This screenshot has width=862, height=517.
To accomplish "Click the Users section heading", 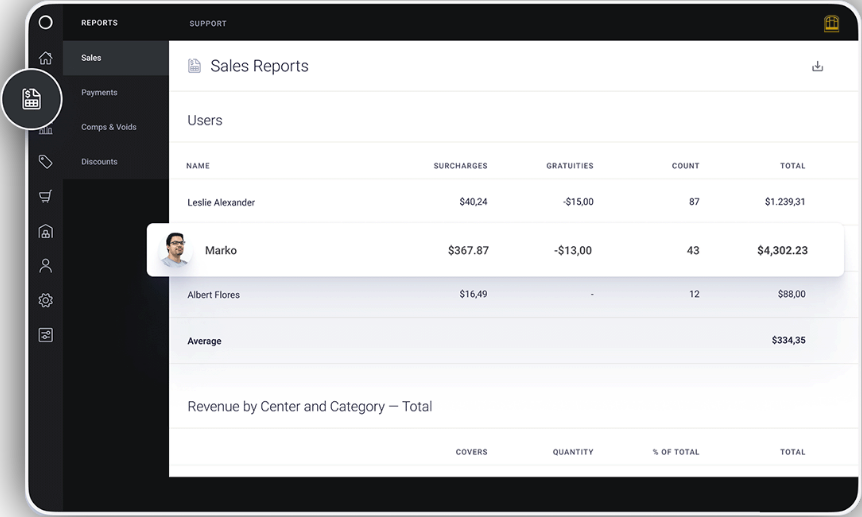I will 205,120.
